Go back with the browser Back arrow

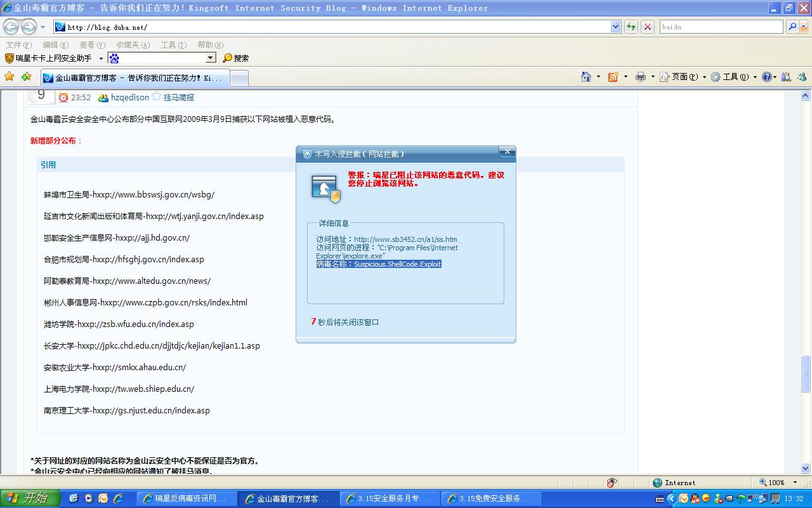pyautogui.click(x=11, y=27)
